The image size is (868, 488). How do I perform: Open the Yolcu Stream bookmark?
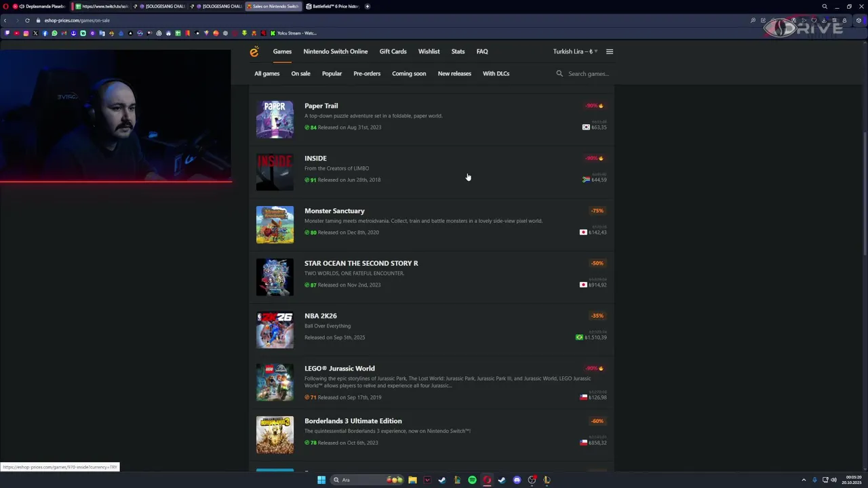(x=293, y=33)
